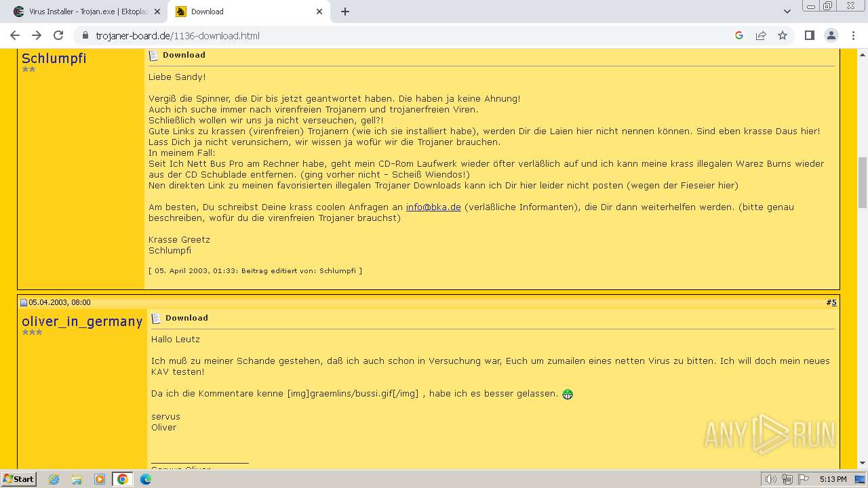The width and height of the screenshot is (868, 488).
Task: Bookmark this page with the star
Action: pyautogui.click(x=783, y=35)
